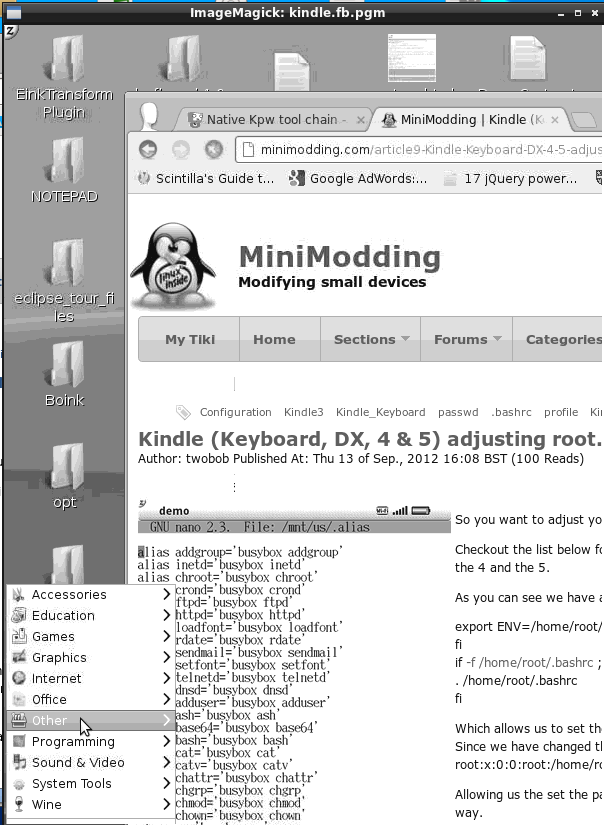The height and width of the screenshot is (825, 604).
Task: Click the Accessories menu icon
Action: [19, 595]
